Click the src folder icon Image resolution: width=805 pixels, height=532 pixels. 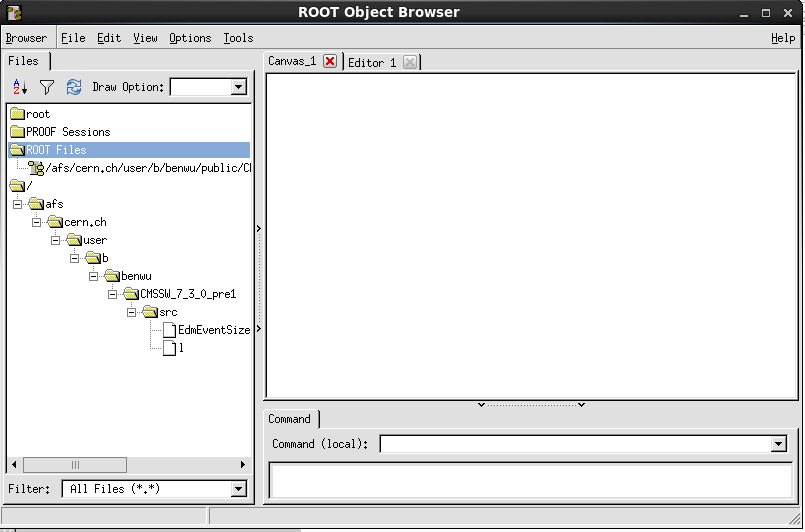pyautogui.click(x=150, y=312)
